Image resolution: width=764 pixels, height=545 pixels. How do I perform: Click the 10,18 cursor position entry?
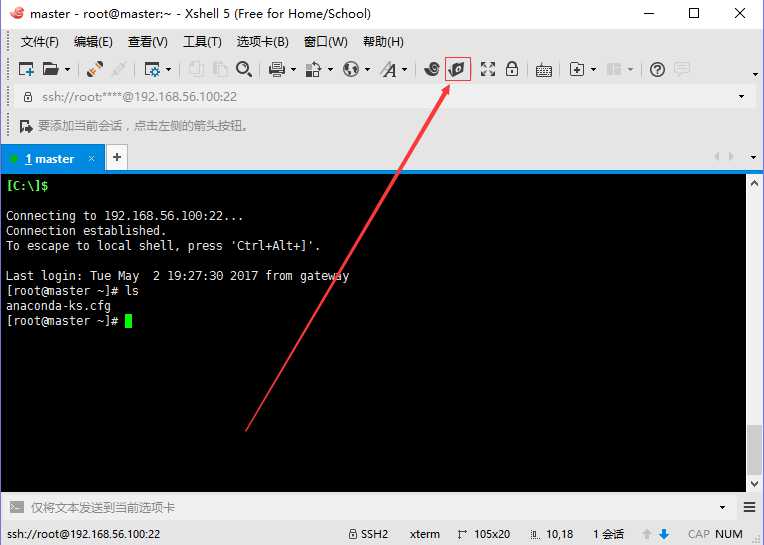click(x=559, y=534)
